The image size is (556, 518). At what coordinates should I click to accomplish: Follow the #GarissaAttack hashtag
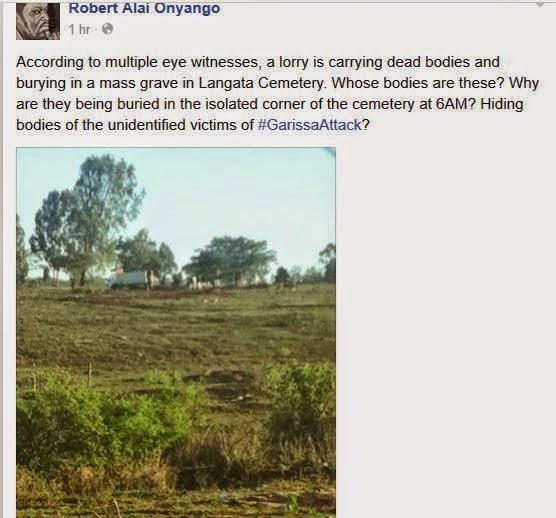(x=309, y=125)
